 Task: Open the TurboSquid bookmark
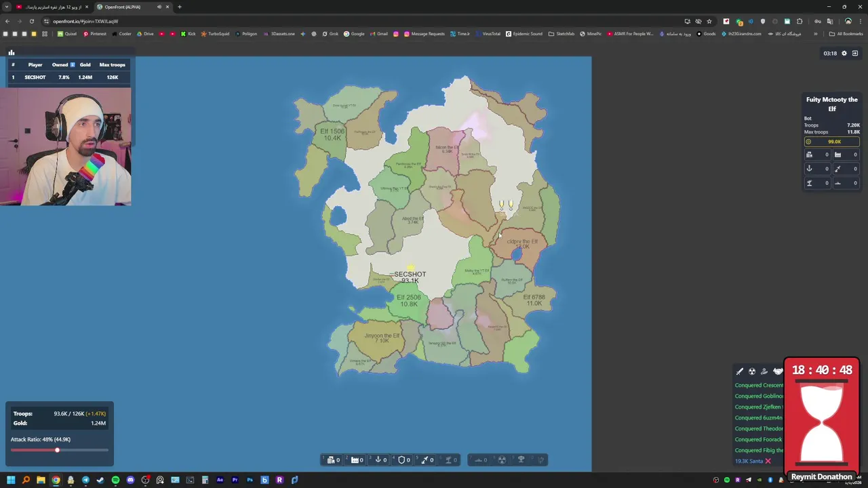click(216, 34)
